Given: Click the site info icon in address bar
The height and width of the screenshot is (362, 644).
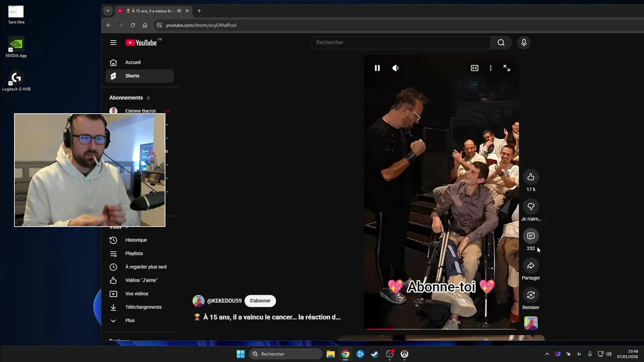Looking at the screenshot, I should [x=159, y=25].
